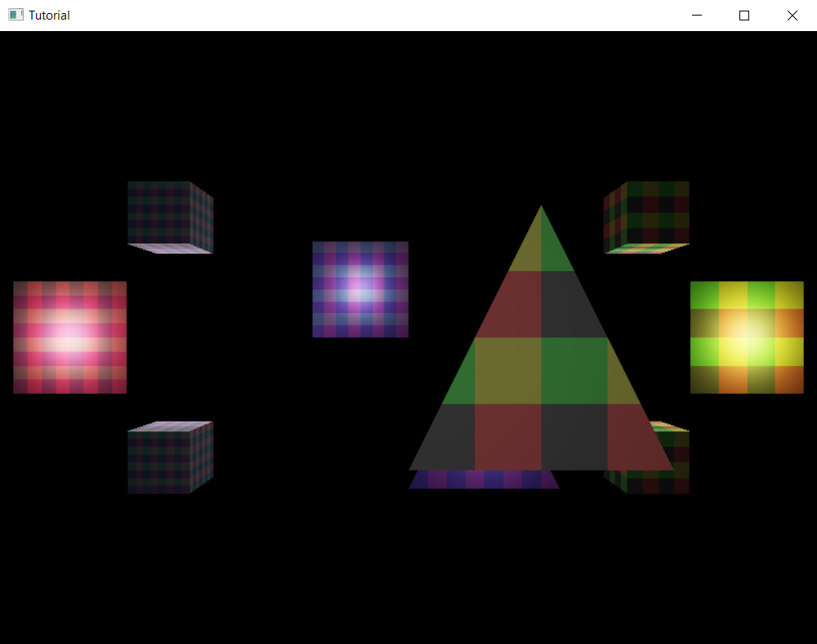Click the title bar of the Tutorial window
The width and height of the screenshot is (817, 644).
point(368,15)
